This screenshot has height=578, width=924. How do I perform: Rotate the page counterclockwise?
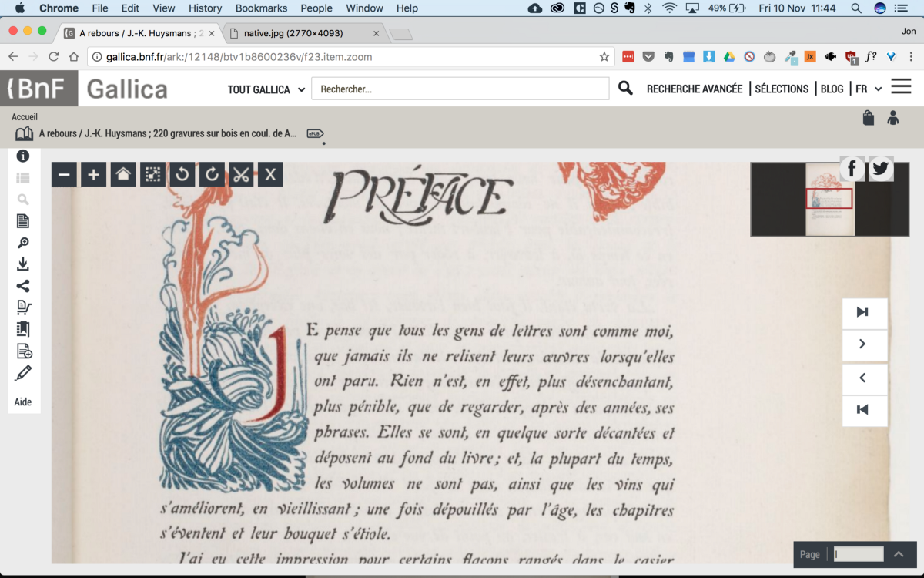click(x=182, y=174)
